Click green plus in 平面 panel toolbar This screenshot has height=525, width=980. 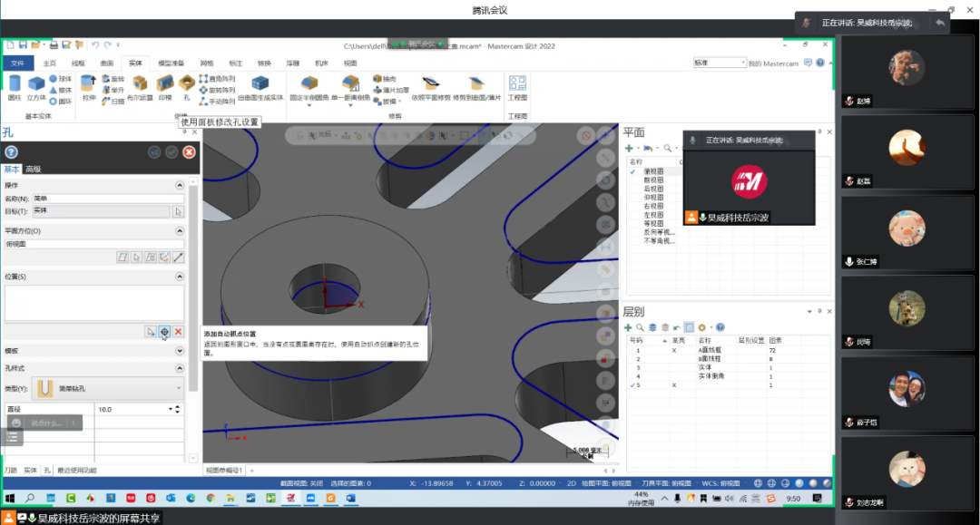[630, 149]
